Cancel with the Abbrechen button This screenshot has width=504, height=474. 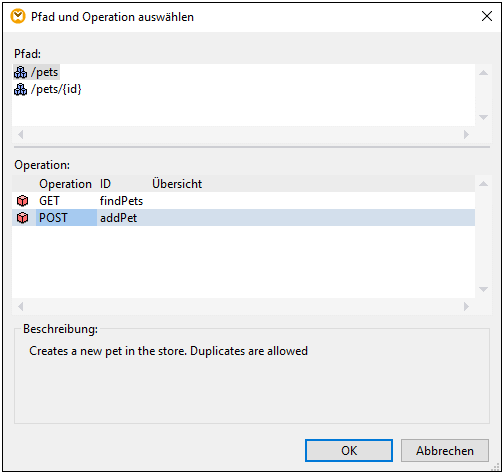coord(445,451)
